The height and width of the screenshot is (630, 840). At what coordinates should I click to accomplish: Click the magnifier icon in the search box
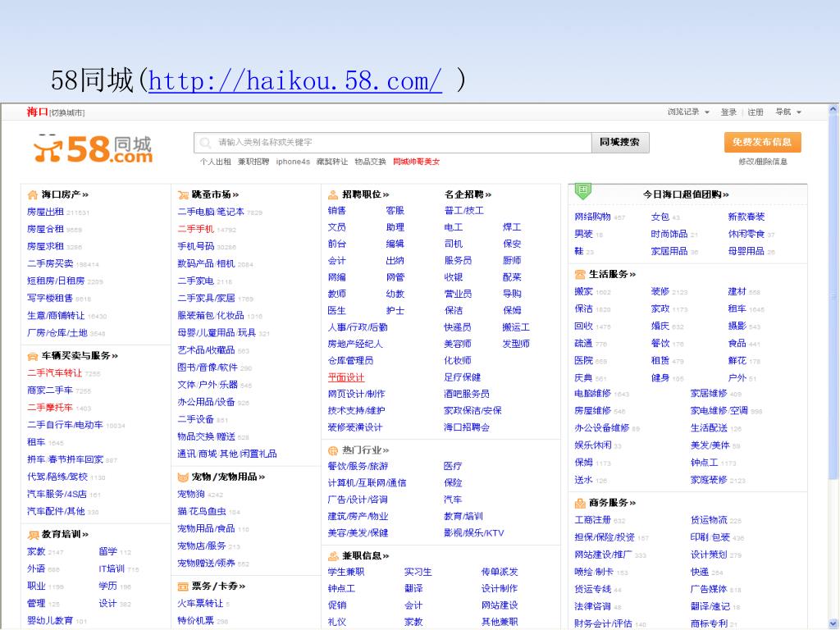tap(205, 143)
